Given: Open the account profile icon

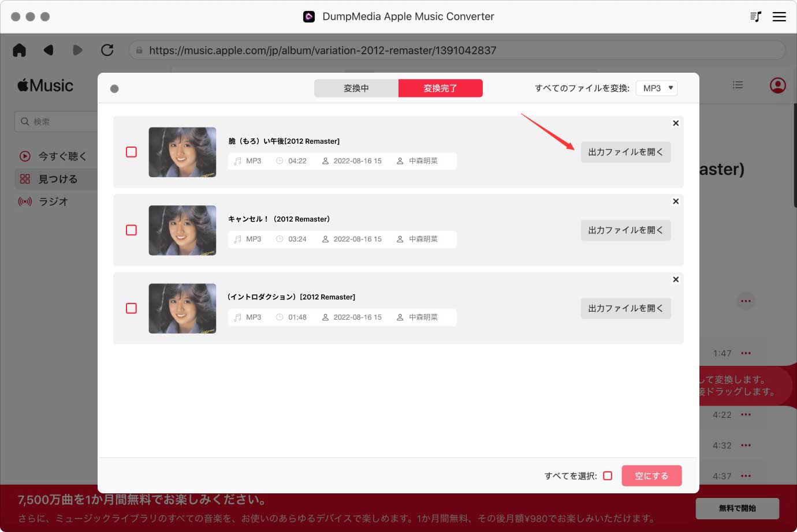Looking at the screenshot, I should pyautogui.click(x=778, y=85).
